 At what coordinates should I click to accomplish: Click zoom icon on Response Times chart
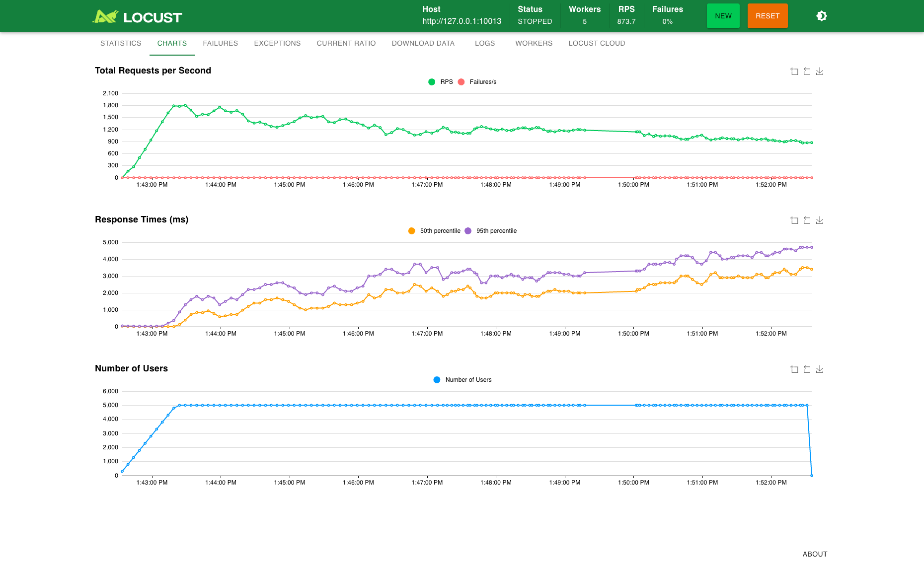(x=794, y=220)
